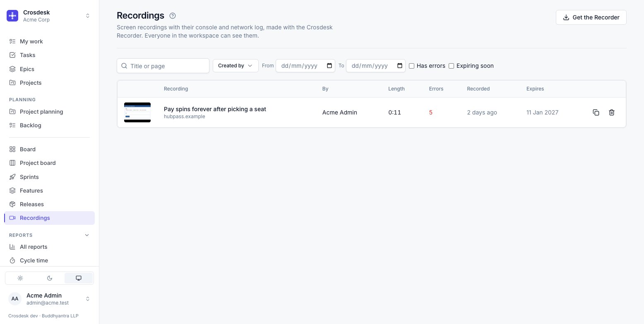The height and width of the screenshot is (324, 644).
Task: Select the system theme monitor icon
Action: pyautogui.click(x=79, y=278)
